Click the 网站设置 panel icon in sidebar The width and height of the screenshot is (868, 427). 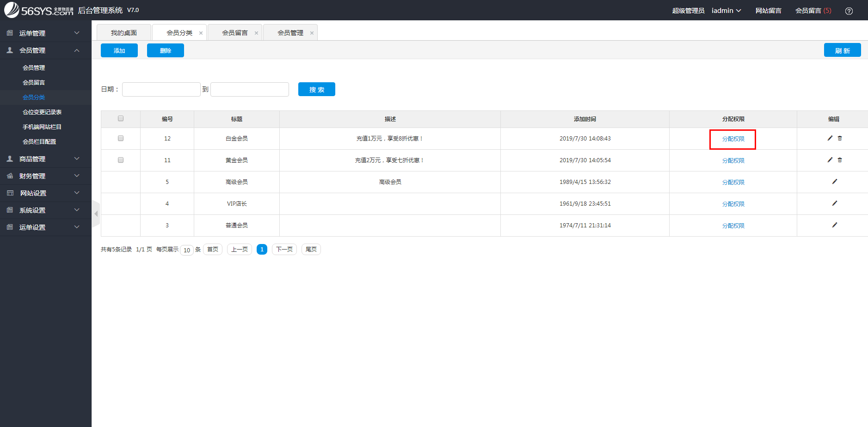[x=9, y=193]
